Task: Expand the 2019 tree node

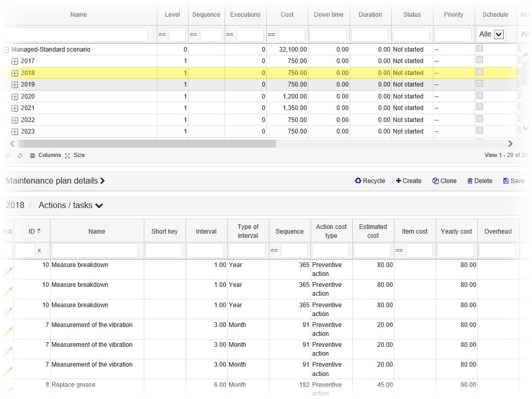Action: coord(15,85)
